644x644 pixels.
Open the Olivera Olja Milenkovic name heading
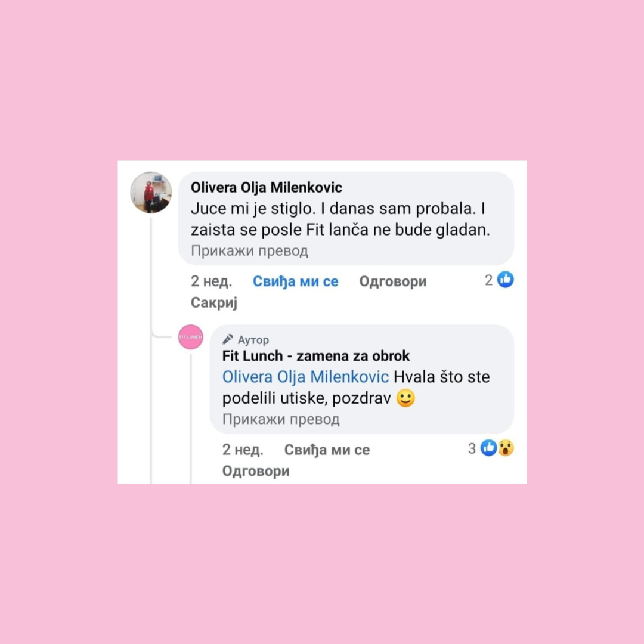pos(266,187)
